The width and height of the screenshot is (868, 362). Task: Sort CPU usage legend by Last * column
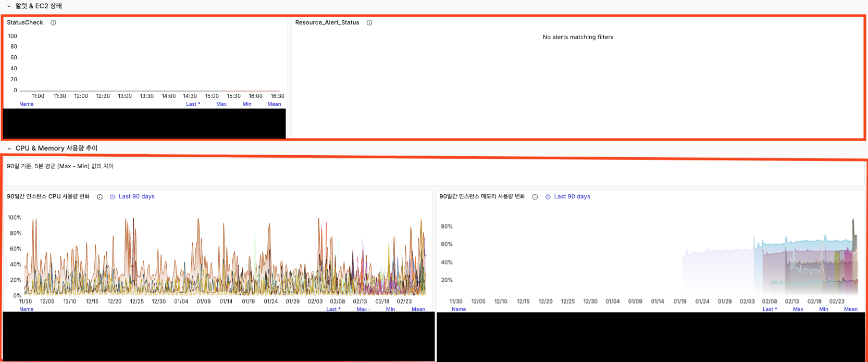coord(333,309)
